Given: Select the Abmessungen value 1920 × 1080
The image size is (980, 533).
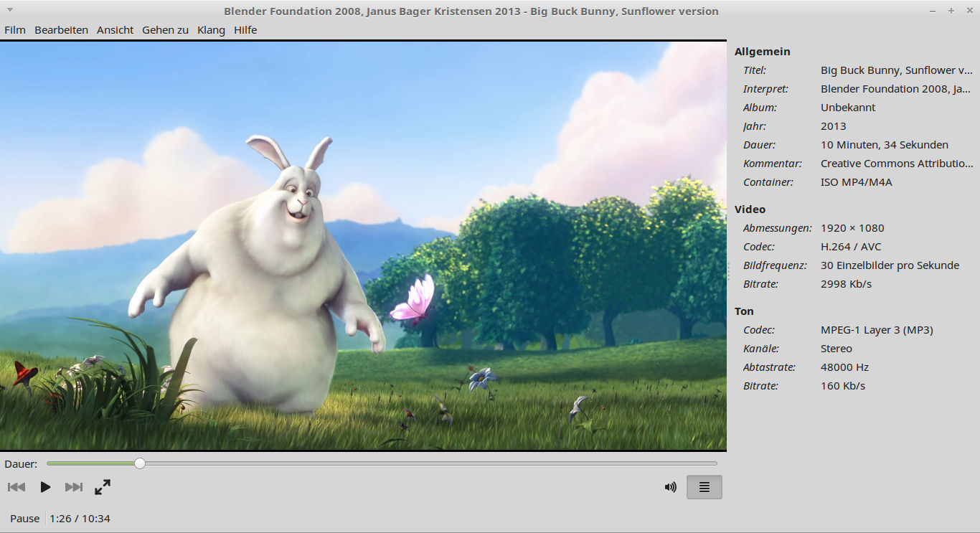Looking at the screenshot, I should point(852,228).
